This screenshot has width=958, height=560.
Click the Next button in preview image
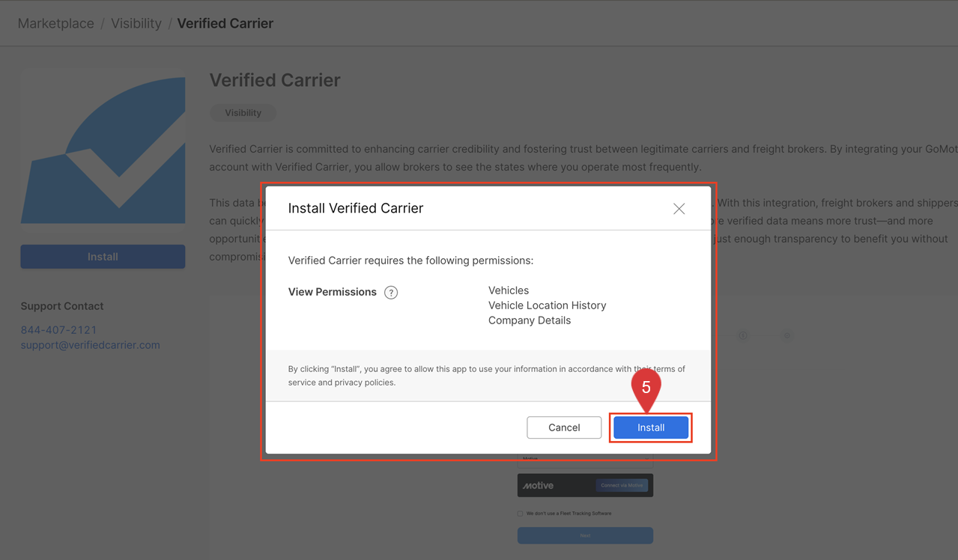[x=585, y=535]
